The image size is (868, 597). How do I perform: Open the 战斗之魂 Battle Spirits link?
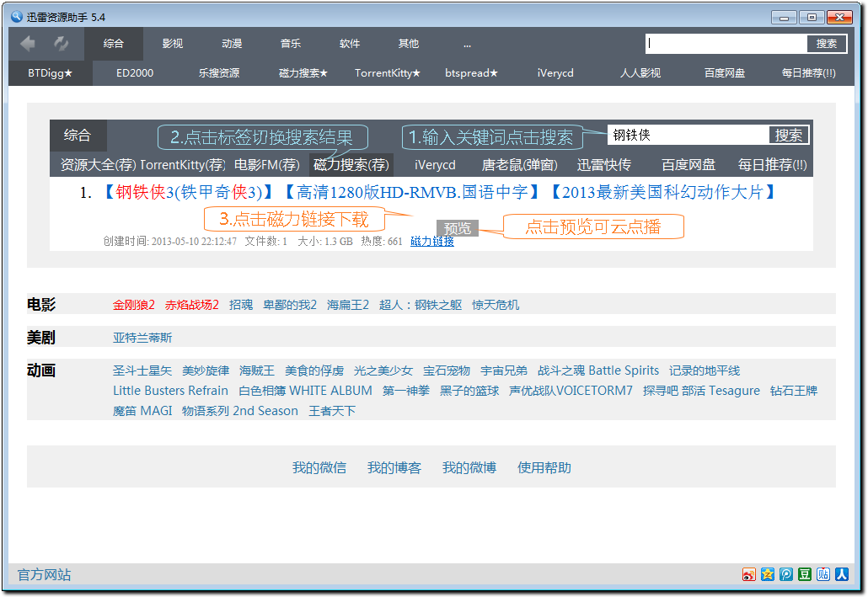(597, 370)
